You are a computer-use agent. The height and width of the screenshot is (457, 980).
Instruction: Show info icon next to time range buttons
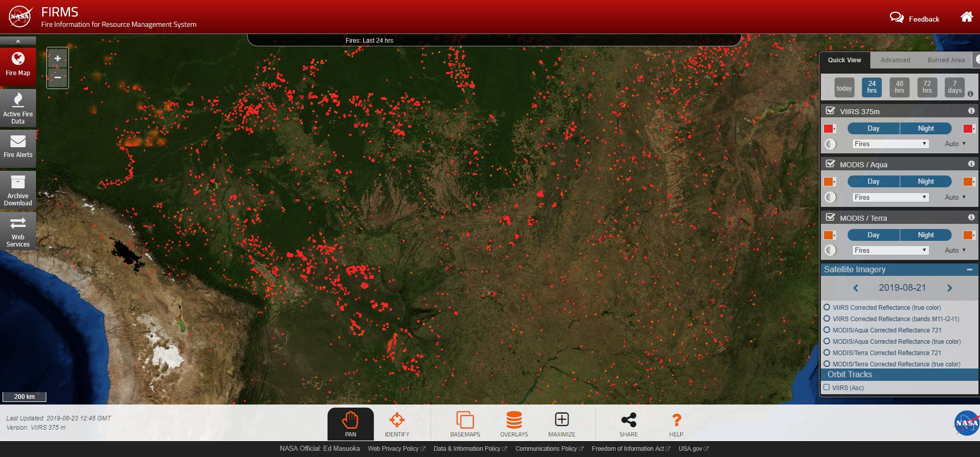(970, 94)
